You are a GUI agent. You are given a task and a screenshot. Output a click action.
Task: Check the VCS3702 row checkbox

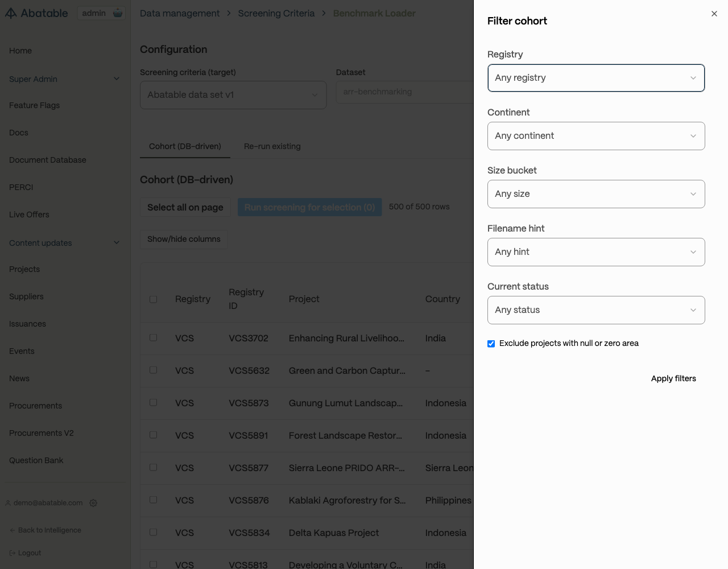pyautogui.click(x=153, y=337)
